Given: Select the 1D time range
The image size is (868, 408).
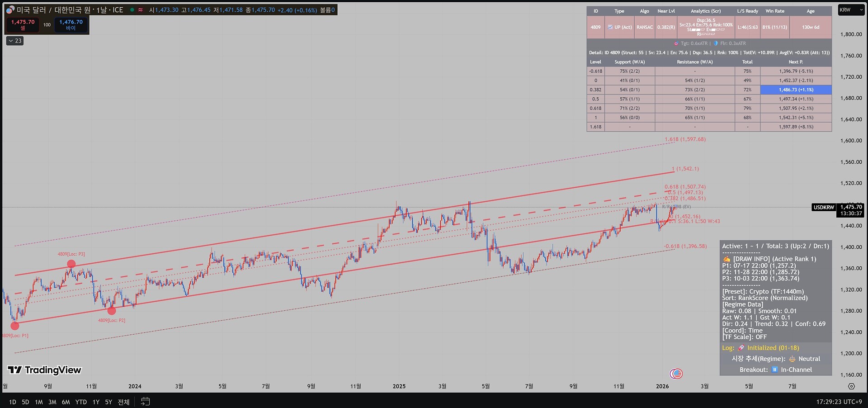Looking at the screenshot, I should [13, 402].
